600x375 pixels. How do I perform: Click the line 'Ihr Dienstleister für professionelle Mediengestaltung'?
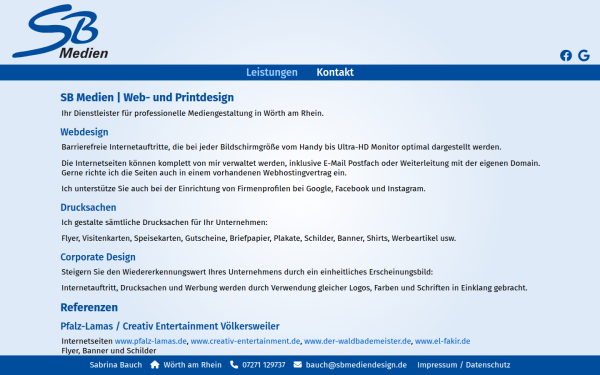[x=192, y=113]
